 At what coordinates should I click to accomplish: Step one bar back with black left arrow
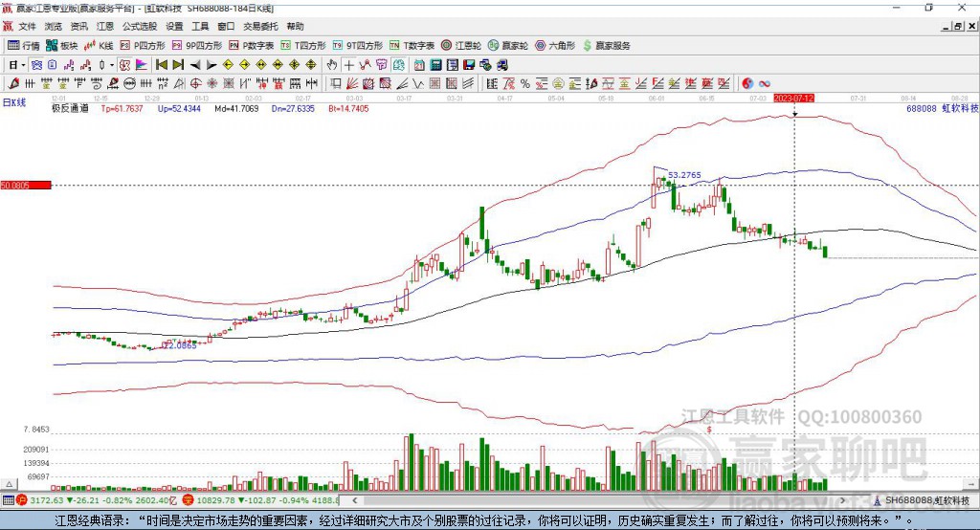195,65
